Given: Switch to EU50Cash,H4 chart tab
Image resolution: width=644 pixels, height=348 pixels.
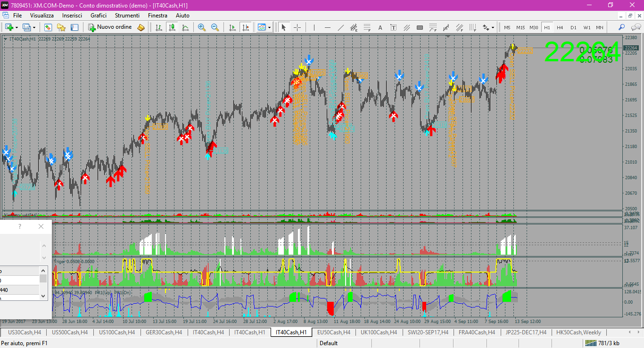Looking at the screenshot, I should (334, 332).
